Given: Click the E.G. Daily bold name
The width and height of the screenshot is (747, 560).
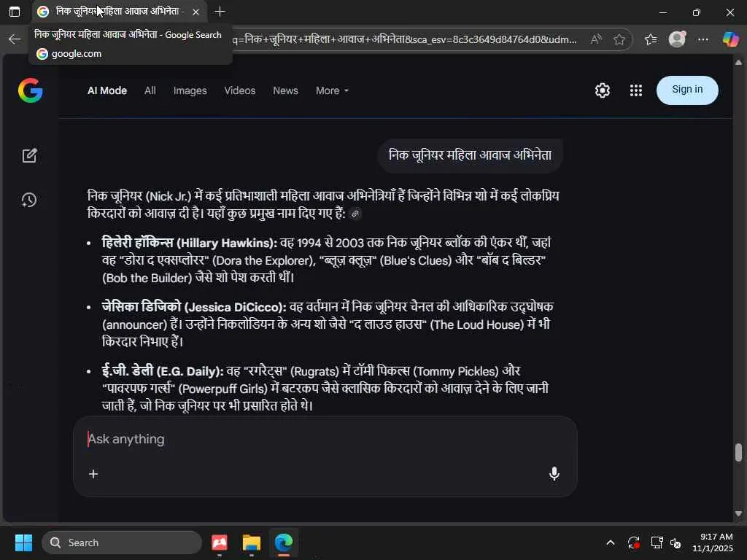Looking at the screenshot, I should tap(163, 371).
